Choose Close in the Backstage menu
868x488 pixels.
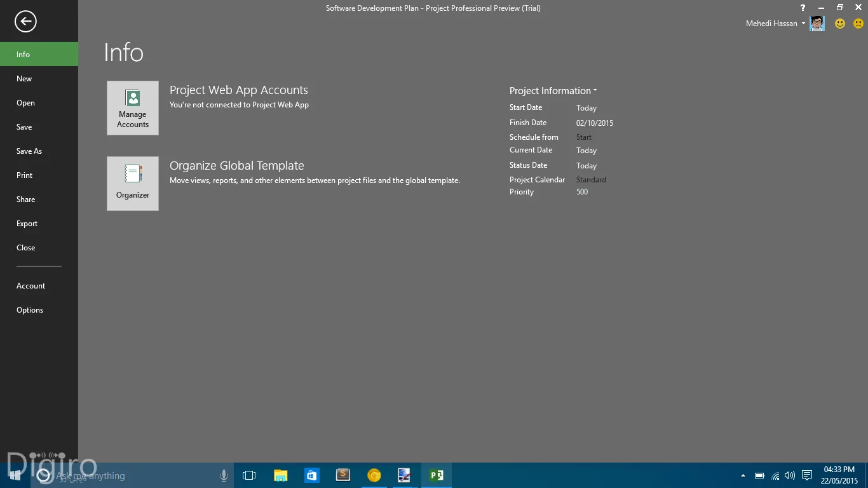(39, 248)
